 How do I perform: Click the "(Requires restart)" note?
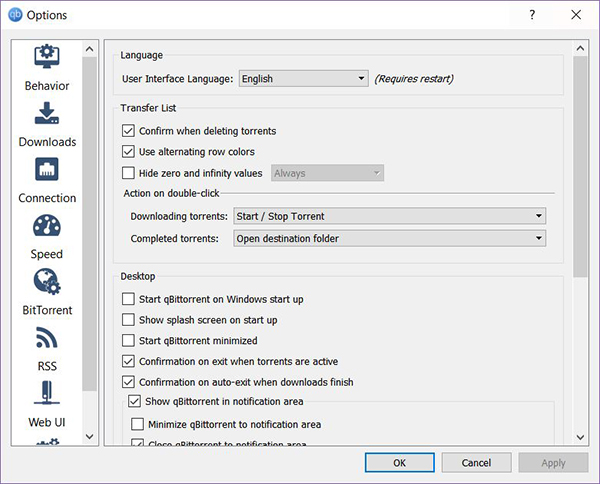414,79
